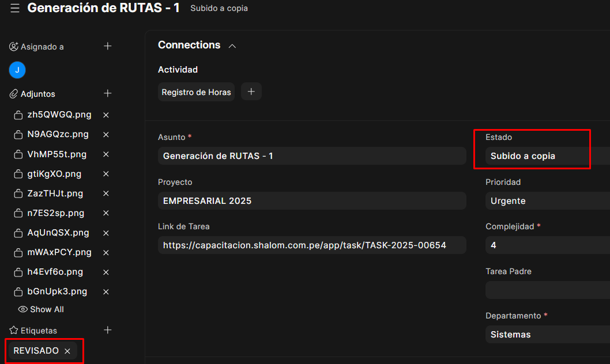The height and width of the screenshot is (364, 610).
Task: Open the hamburger sidebar menu
Action: click(x=15, y=9)
